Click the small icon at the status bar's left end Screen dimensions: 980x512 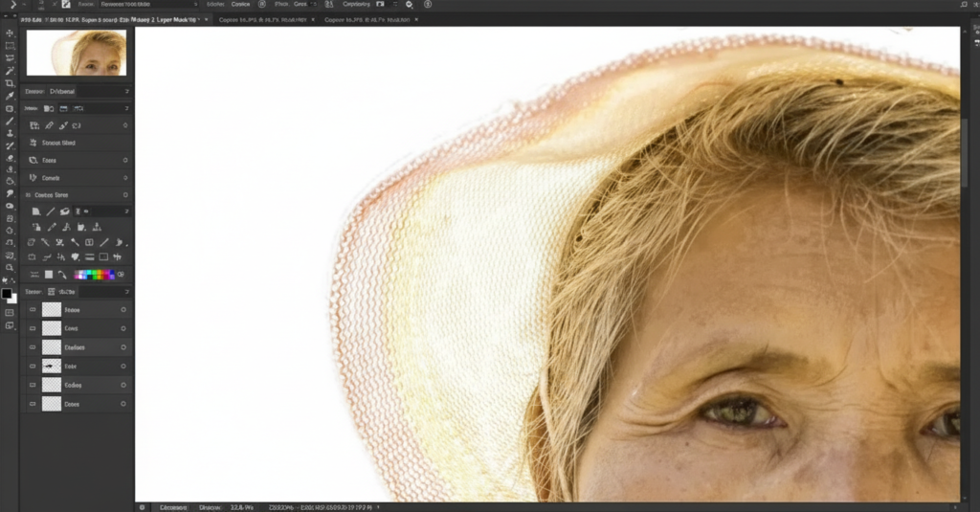[x=142, y=507]
